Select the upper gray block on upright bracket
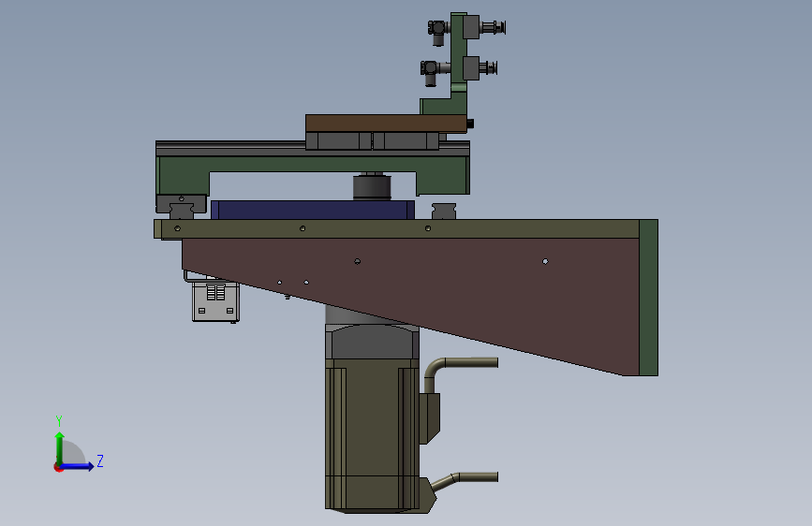812x526 pixels. point(471,27)
